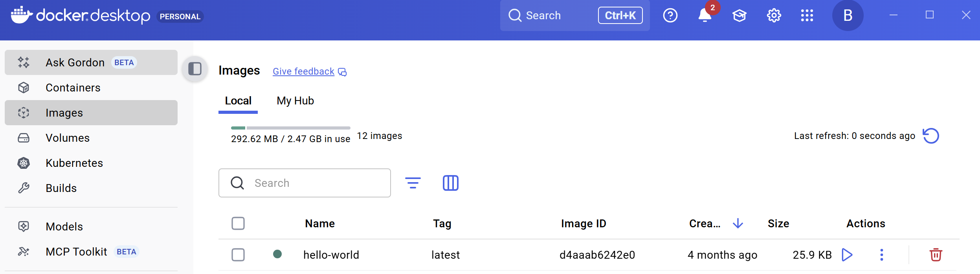The image size is (980, 274).
Task: Delete the hello-world image
Action: (936, 255)
